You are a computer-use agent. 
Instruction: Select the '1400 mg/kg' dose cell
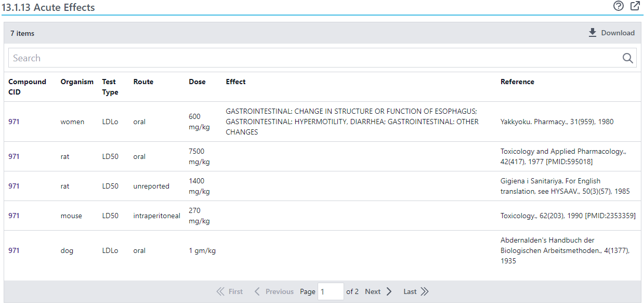[x=199, y=186]
